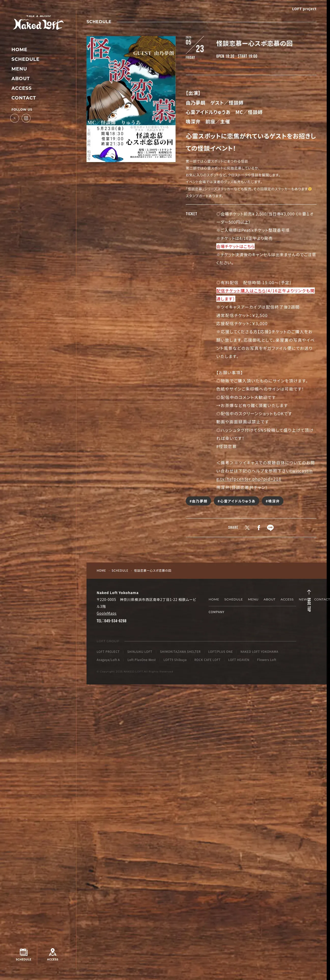Screen dimensions: 330x980
Task: Open the twitcasting help center link
Action: [264, 475]
